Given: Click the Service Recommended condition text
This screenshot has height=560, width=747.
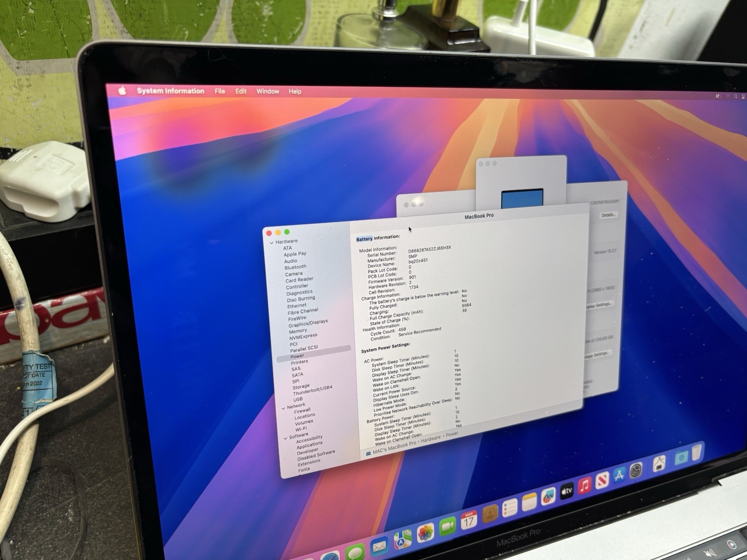Looking at the screenshot, I should 420,332.
